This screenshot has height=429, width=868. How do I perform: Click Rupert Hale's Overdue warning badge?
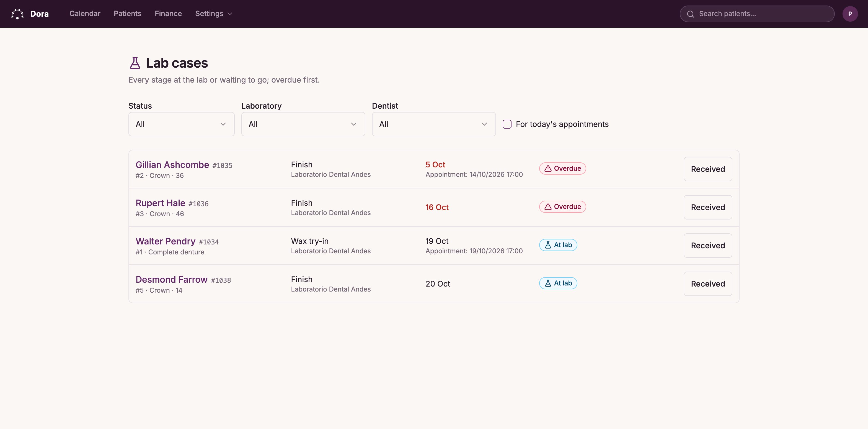point(562,207)
